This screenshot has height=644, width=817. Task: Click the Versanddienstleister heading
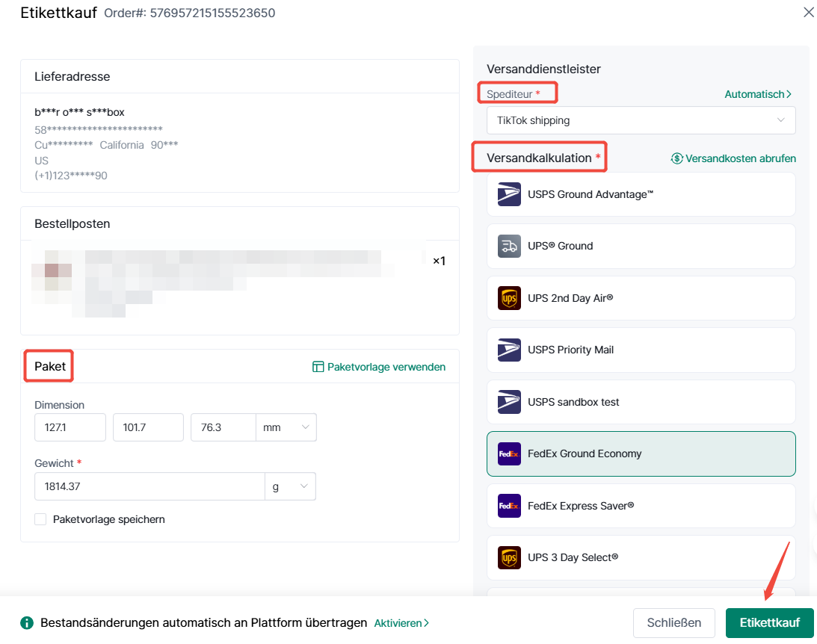543,69
